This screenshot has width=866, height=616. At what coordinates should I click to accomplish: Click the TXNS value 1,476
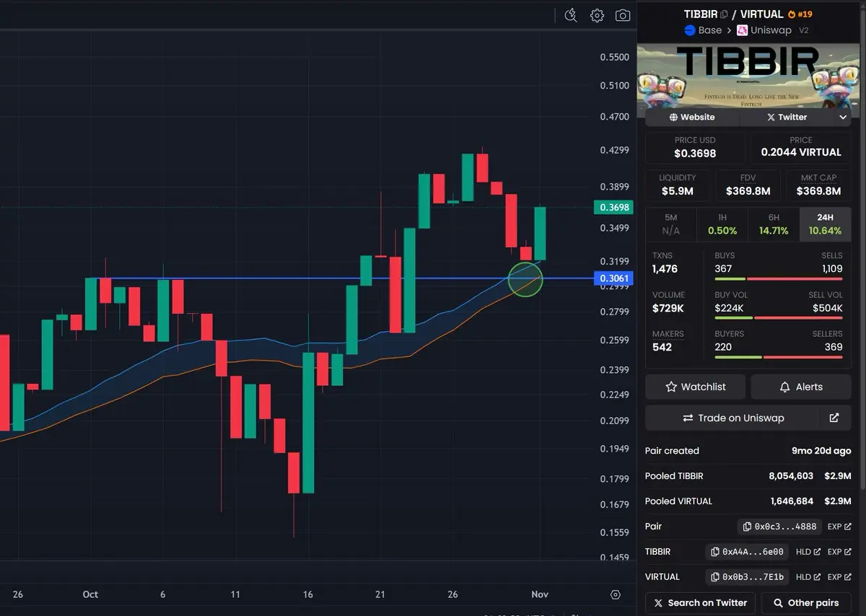click(x=665, y=269)
